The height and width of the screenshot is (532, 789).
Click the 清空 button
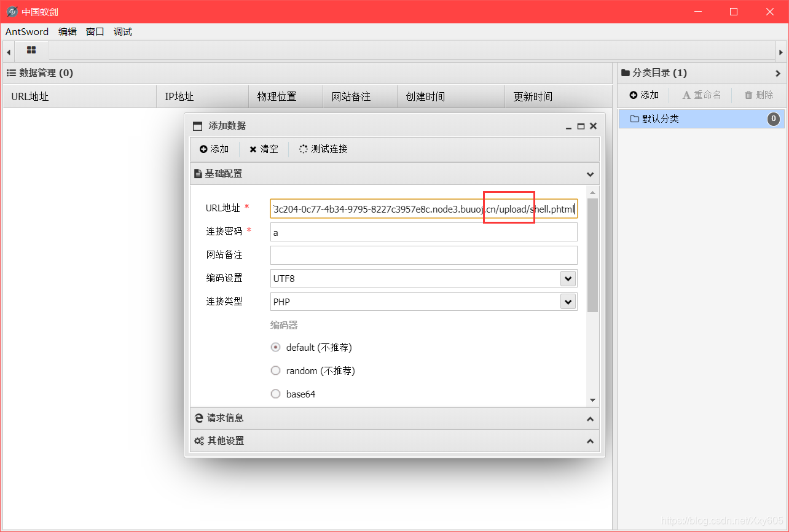(x=264, y=149)
